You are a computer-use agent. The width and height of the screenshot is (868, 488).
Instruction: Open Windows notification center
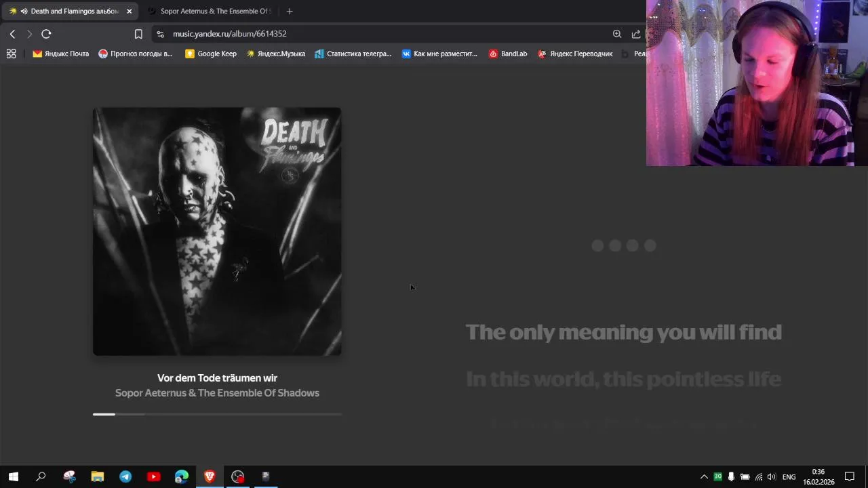850,477
